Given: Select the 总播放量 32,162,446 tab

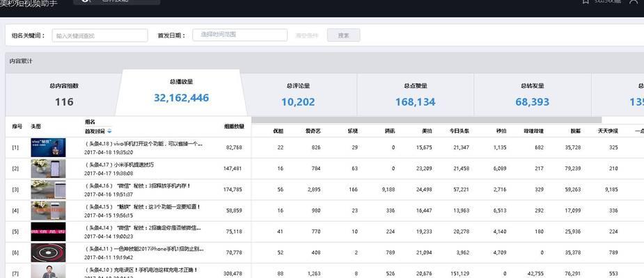Looking at the screenshot, I should pyautogui.click(x=181, y=92).
